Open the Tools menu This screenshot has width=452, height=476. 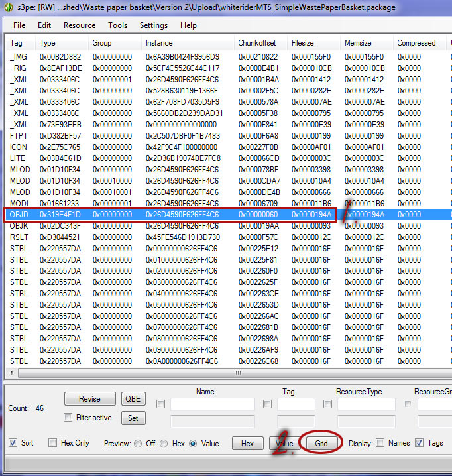pyautogui.click(x=117, y=25)
